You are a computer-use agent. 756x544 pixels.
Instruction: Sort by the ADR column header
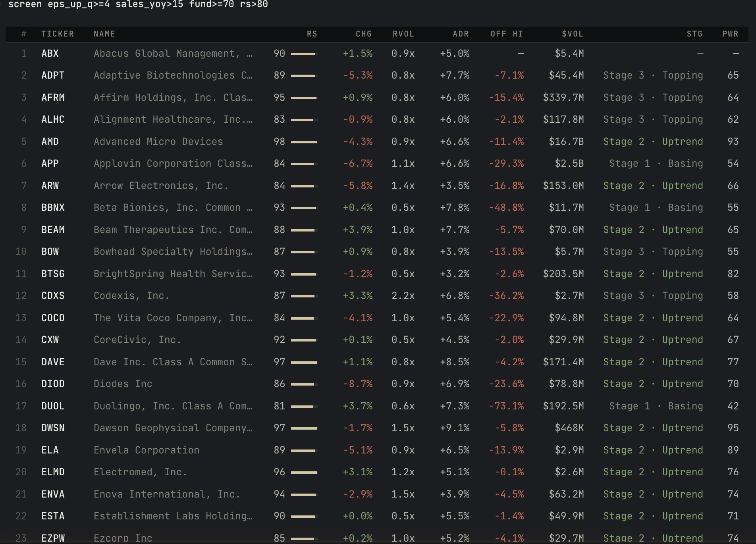click(x=461, y=34)
